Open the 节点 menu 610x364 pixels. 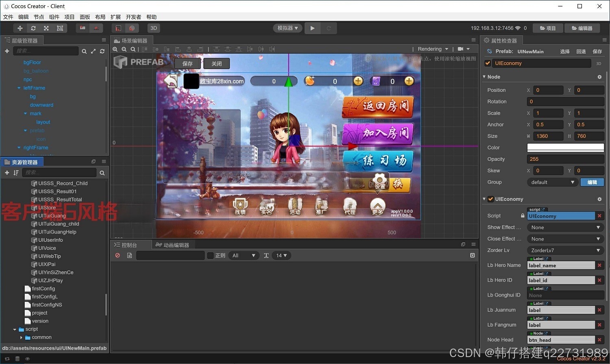pos(39,17)
